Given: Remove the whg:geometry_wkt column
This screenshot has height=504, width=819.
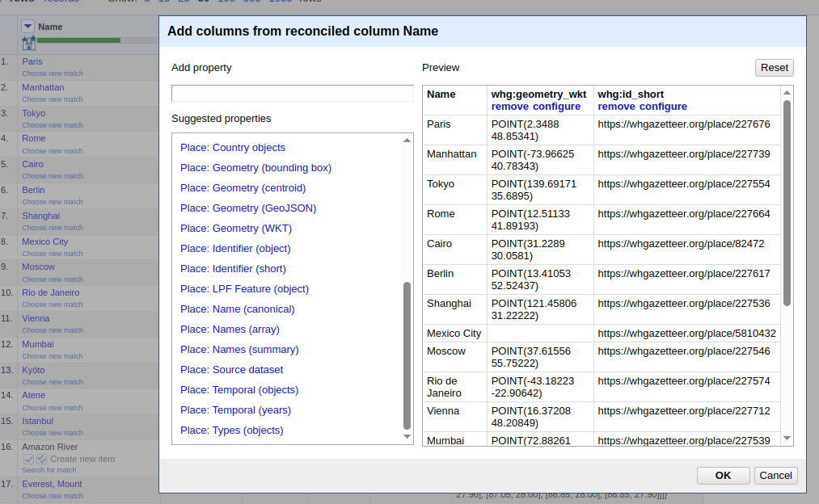Looking at the screenshot, I should (x=509, y=107).
